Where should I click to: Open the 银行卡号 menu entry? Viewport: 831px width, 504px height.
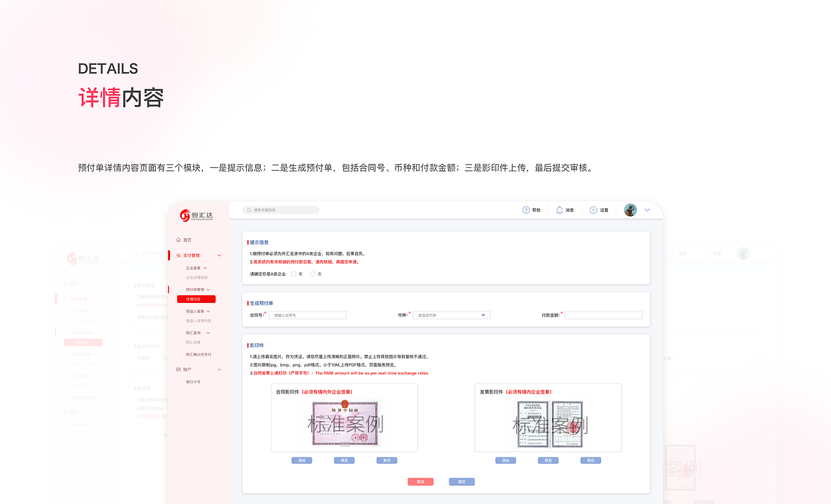193,382
